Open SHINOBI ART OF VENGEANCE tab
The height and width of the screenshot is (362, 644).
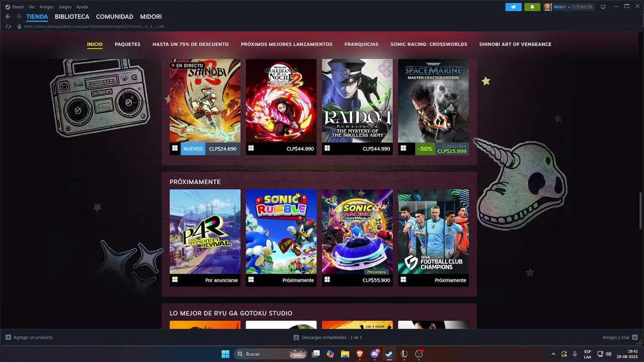[515, 44]
